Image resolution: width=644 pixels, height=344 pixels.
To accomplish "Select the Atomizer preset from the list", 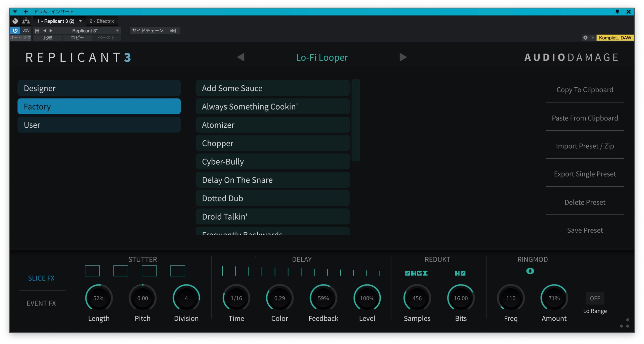I will [272, 125].
